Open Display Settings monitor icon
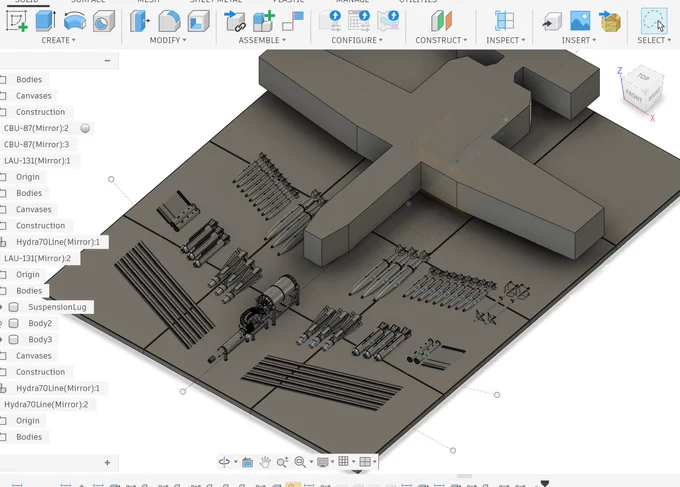Image resolution: width=680 pixels, height=487 pixels. click(x=323, y=462)
